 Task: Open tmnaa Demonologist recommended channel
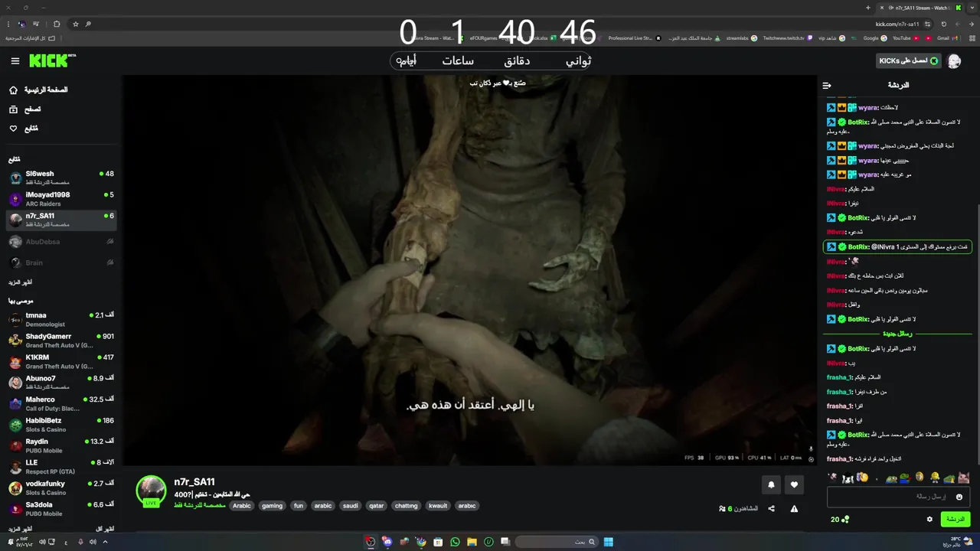pyautogui.click(x=61, y=319)
